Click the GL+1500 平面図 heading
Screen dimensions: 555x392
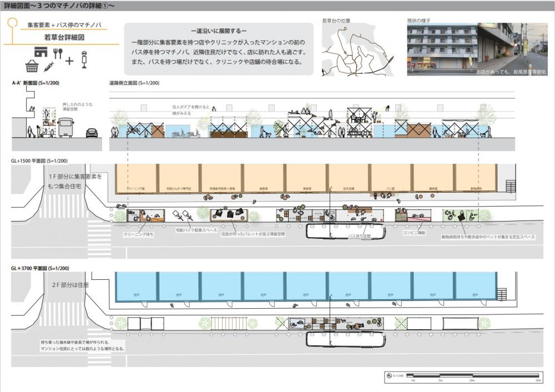[39, 161]
